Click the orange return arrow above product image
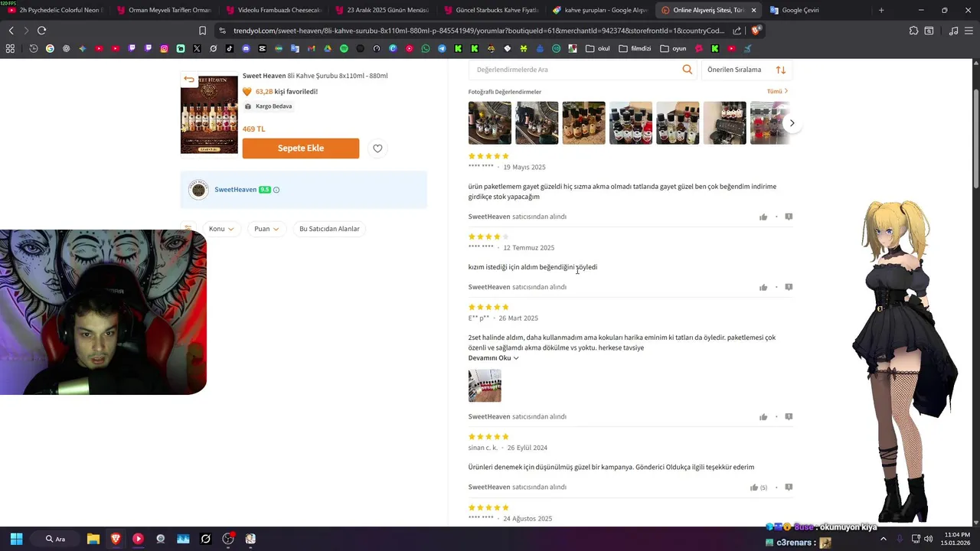This screenshot has height=551, width=980. point(189,80)
